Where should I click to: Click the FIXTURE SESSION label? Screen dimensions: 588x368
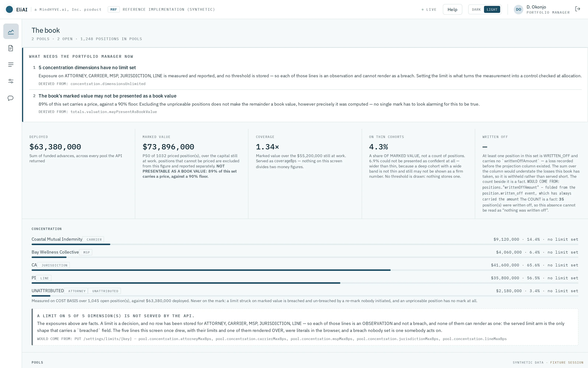[x=567, y=362]
